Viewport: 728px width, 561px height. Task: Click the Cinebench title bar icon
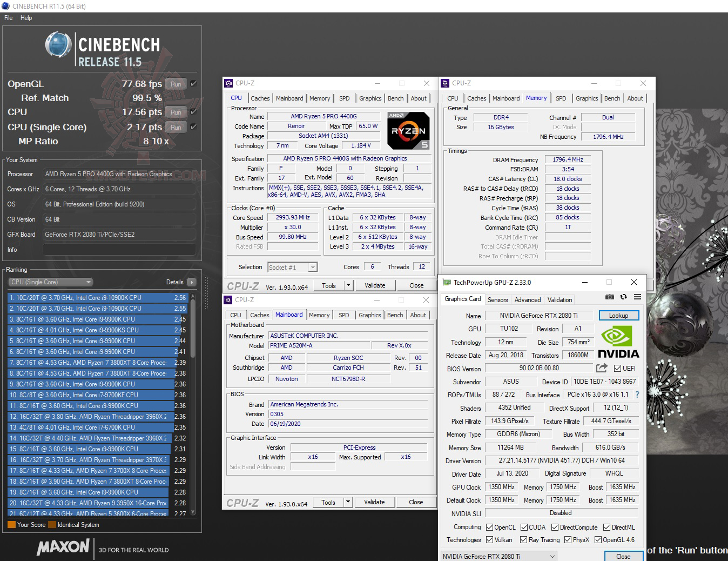5,6
